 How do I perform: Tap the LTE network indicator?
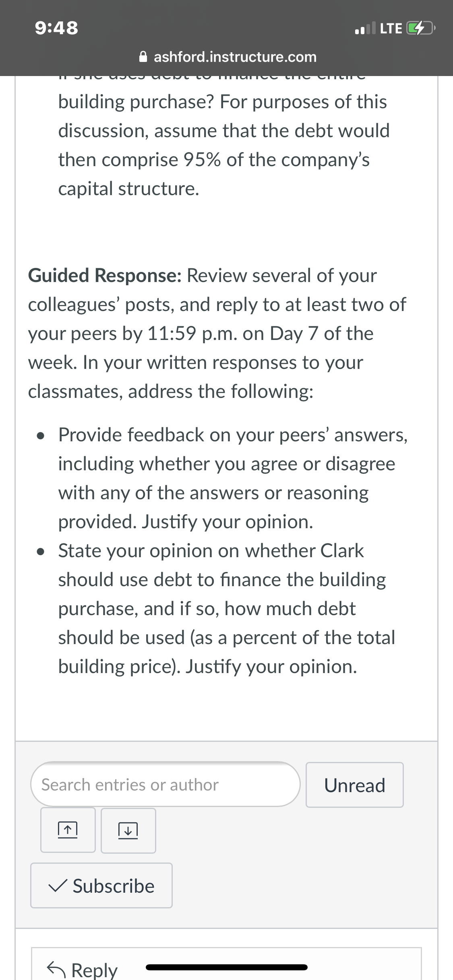click(x=391, y=28)
